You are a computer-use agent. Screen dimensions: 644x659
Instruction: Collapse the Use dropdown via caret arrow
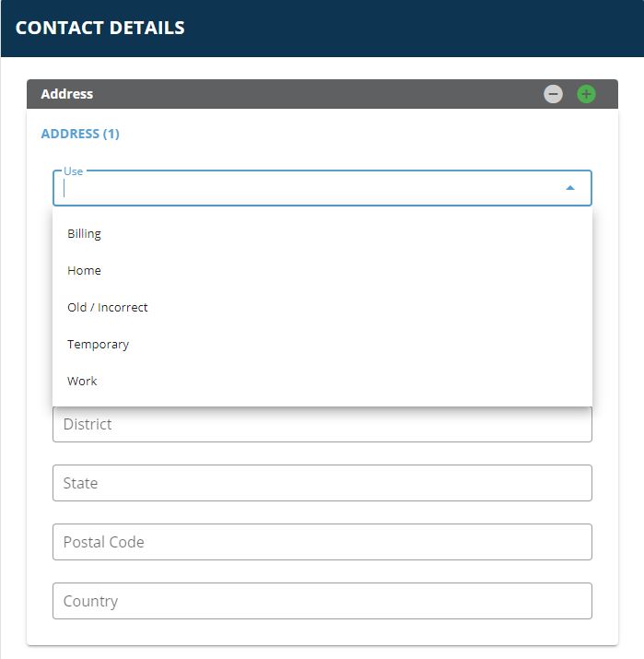pyautogui.click(x=570, y=188)
